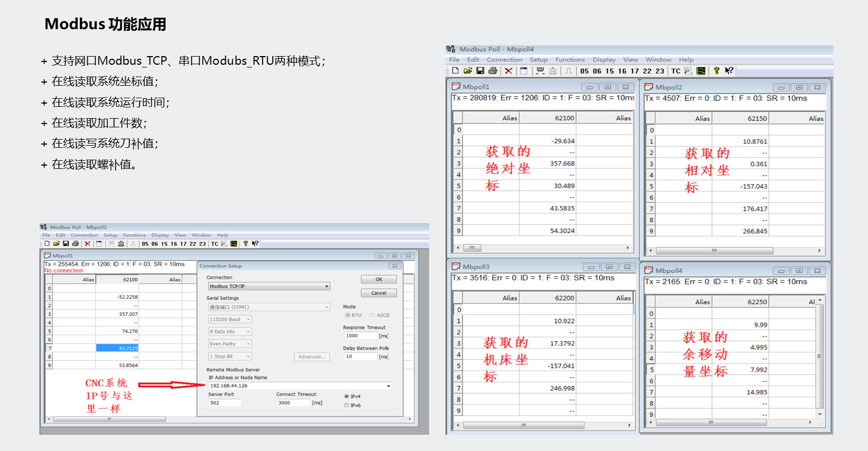Open the 115200 Baud dropdown
The height and width of the screenshot is (451, 868).
[248, 319]
